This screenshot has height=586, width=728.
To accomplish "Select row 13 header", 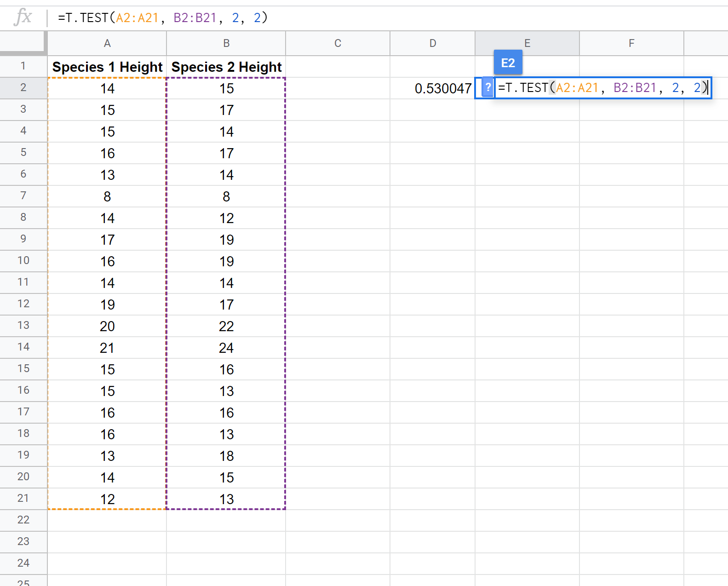I will pos(23,326).
